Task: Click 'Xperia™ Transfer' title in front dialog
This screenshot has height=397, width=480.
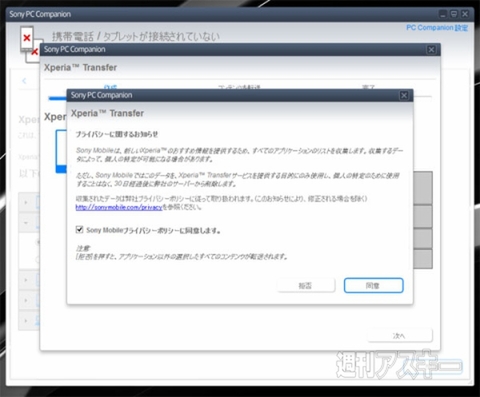Action: (x=107, y=113)
